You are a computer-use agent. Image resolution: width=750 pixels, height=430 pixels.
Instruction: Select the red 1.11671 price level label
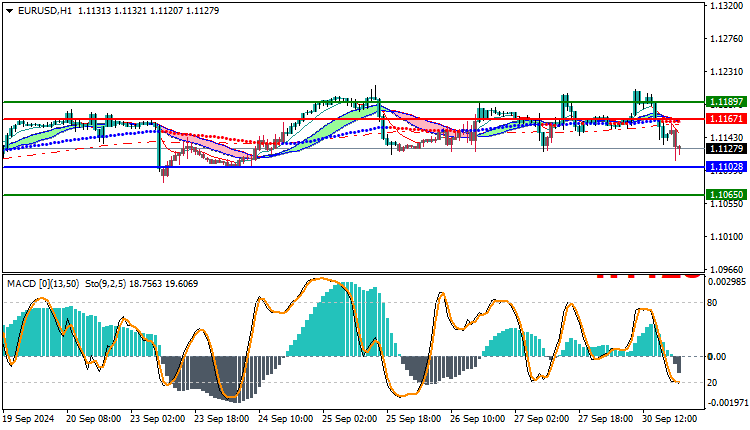726,119
